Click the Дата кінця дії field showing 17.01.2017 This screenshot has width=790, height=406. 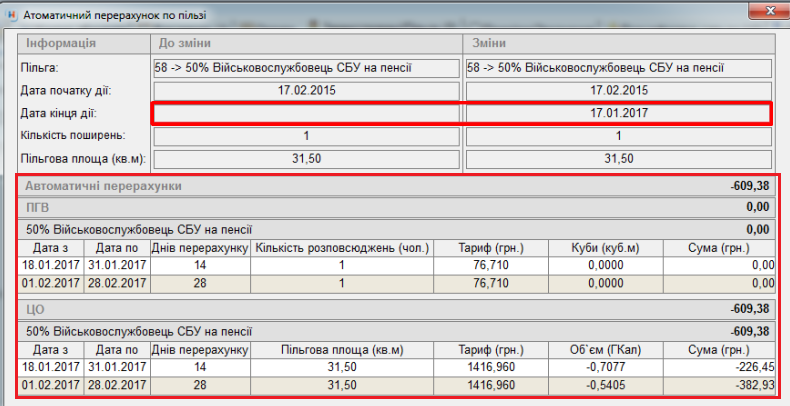coord(619,114)
